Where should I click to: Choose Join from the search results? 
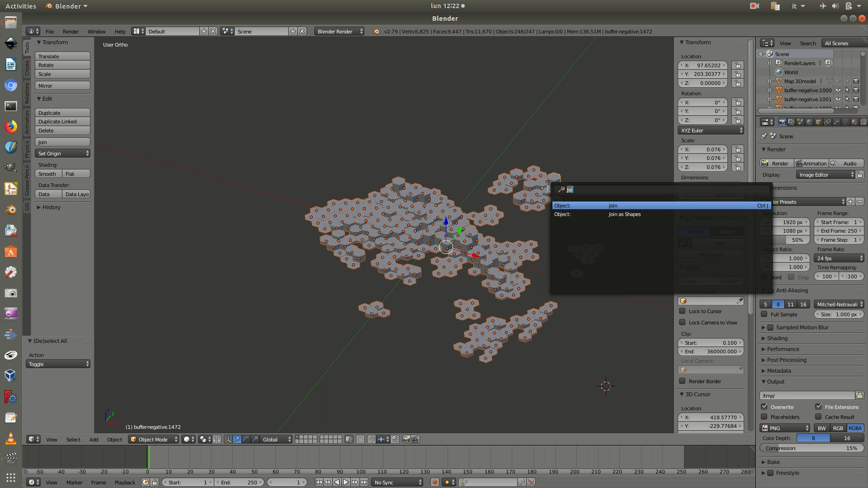pyautogui.click(x=661, y=206)
